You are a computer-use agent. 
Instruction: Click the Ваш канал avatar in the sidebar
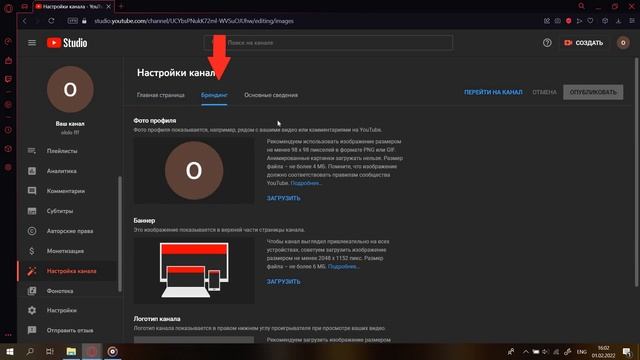point(70,89)
